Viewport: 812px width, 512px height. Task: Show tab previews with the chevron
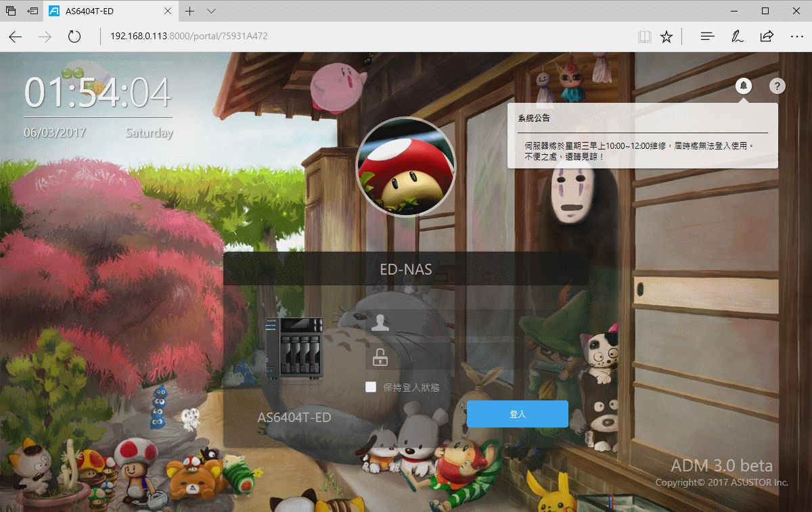(x=211, y=11)
